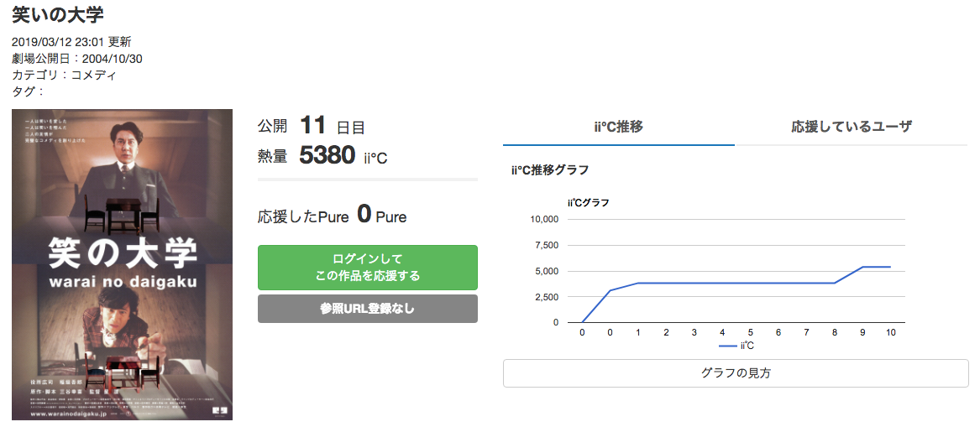Click the コメディ category text
This screenshot has width=980, height=427.
coord(93,75)
